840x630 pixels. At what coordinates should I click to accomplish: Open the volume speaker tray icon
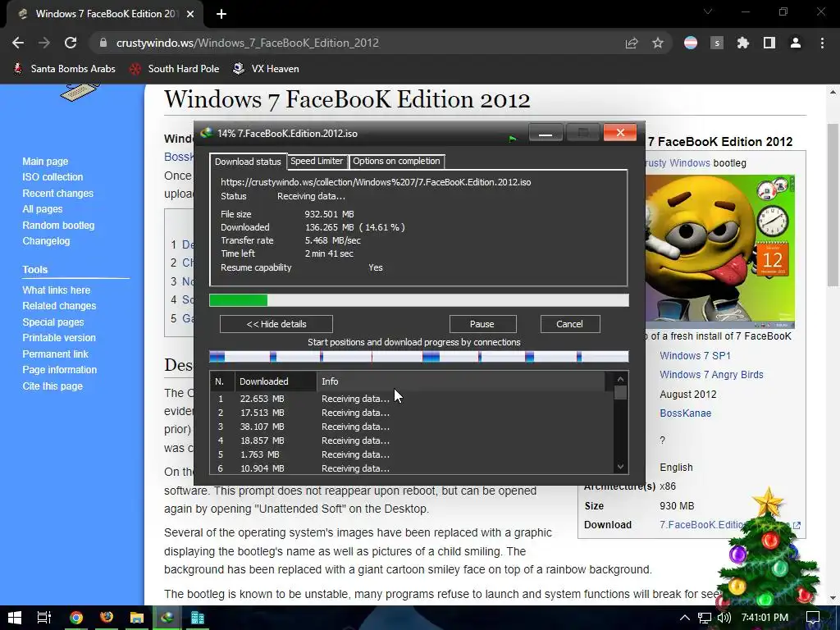pyautogui.click(x=724, y=618)
